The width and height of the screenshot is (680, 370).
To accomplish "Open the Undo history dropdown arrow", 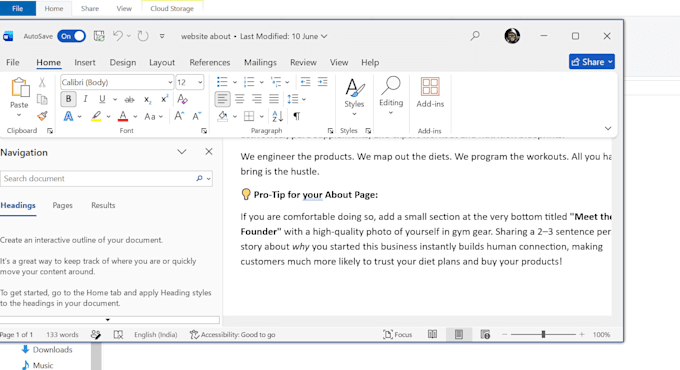I will click(x=129, y=36).
